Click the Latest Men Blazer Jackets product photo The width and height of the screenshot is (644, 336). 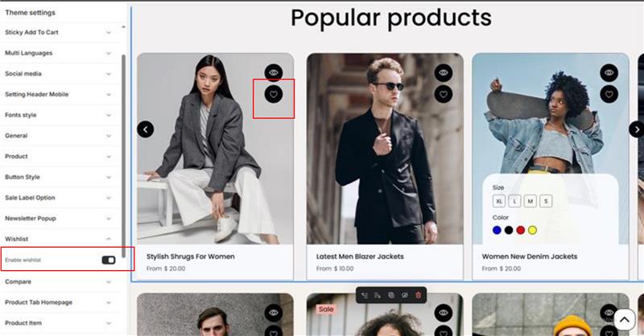(x=385, y=149)
